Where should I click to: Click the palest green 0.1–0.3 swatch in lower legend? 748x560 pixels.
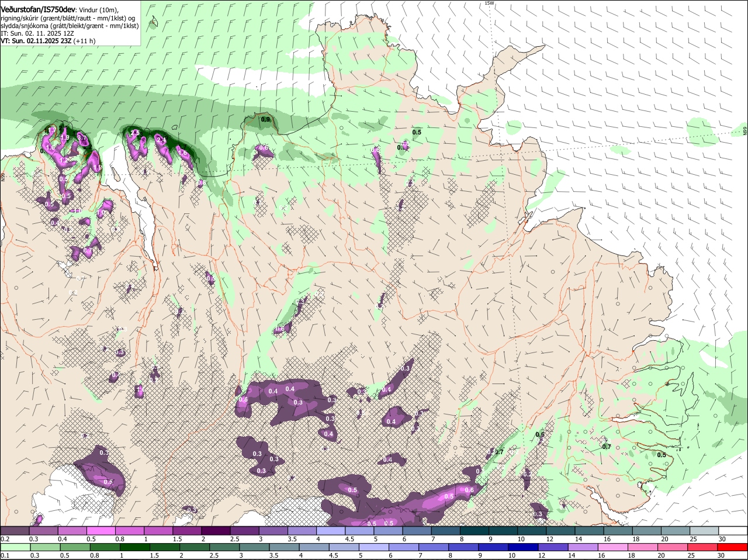[15, 547]
